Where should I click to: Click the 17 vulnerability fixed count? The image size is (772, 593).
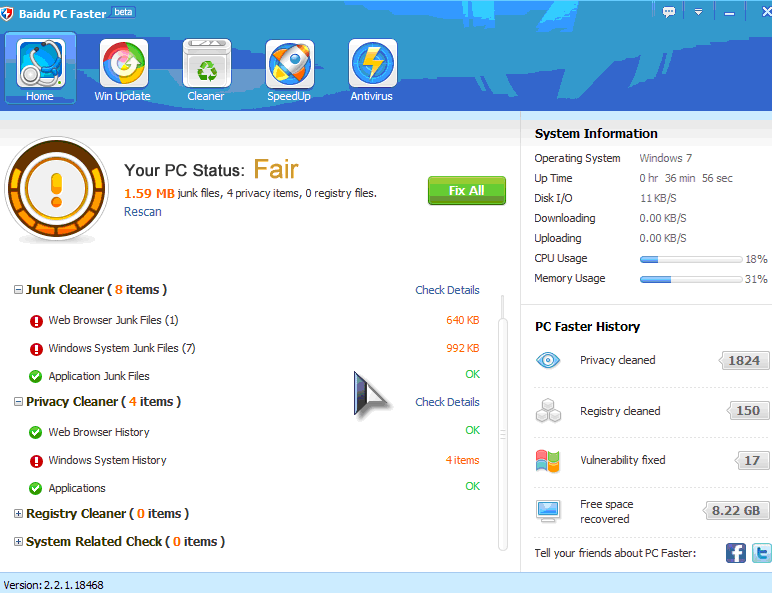point(751,461)
